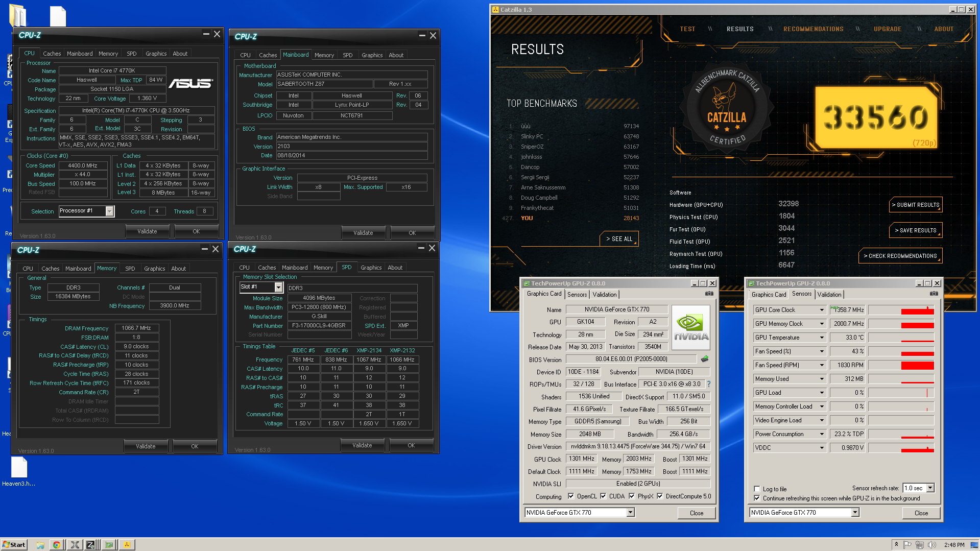This screenshot has width=980, height=551.
Task: Click the BIOS save chip icon in GPU-Z
Action: (x=705, y=358)
